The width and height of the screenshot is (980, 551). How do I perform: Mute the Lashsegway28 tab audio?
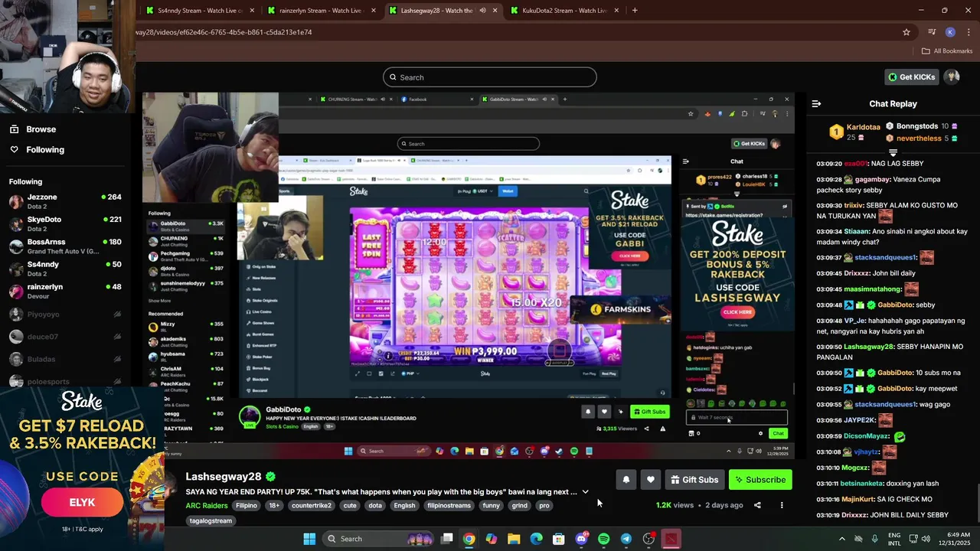pos(482,11)
